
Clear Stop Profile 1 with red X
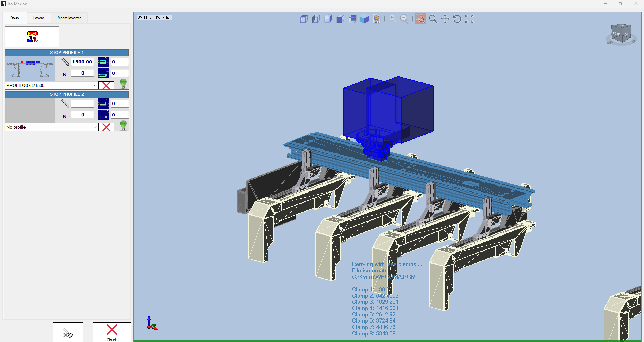106,85
